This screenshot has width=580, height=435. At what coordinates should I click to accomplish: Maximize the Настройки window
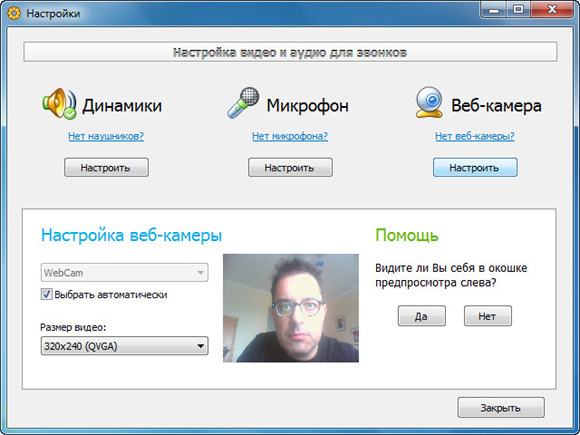[x=519, y=10]
